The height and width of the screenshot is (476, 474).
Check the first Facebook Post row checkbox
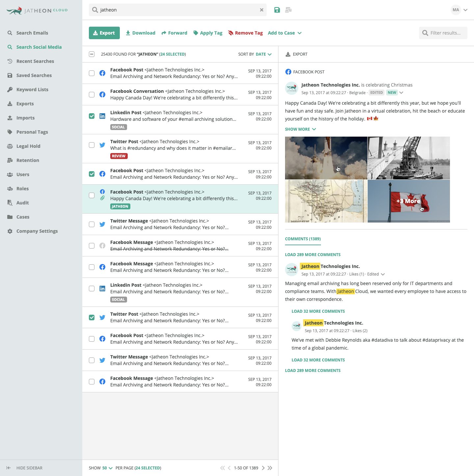click(92, 73)
